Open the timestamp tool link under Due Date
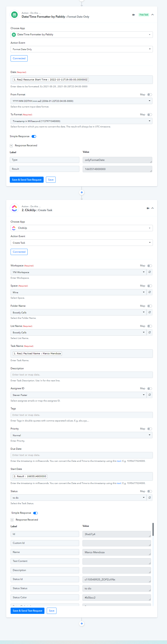 tap(119, 461)
